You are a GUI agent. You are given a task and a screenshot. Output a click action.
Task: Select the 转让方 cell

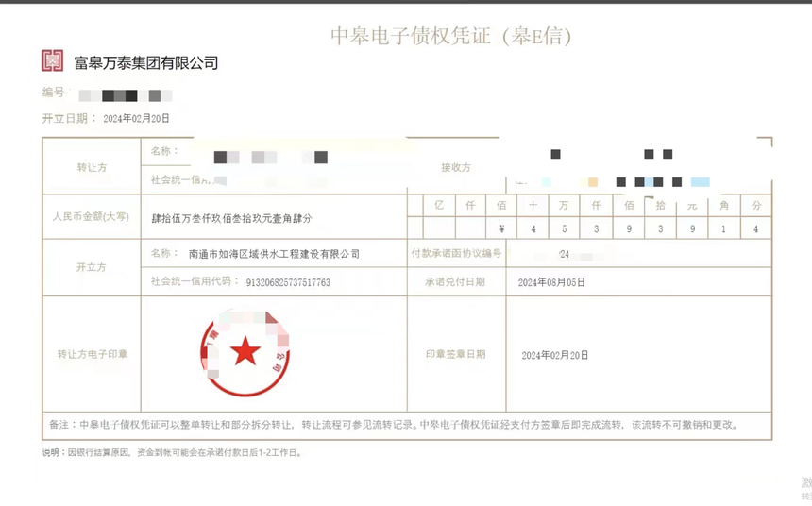point(92,167)
